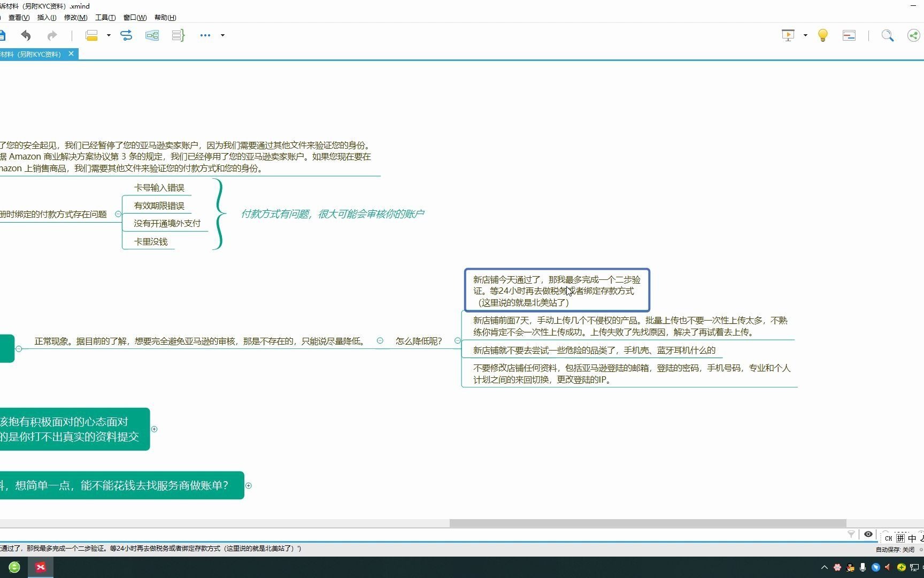The image size is (924, 578).
Task: Collapse the 付款方式存在问题 branch
Action: pyautogui.click(x=118, y=214)
